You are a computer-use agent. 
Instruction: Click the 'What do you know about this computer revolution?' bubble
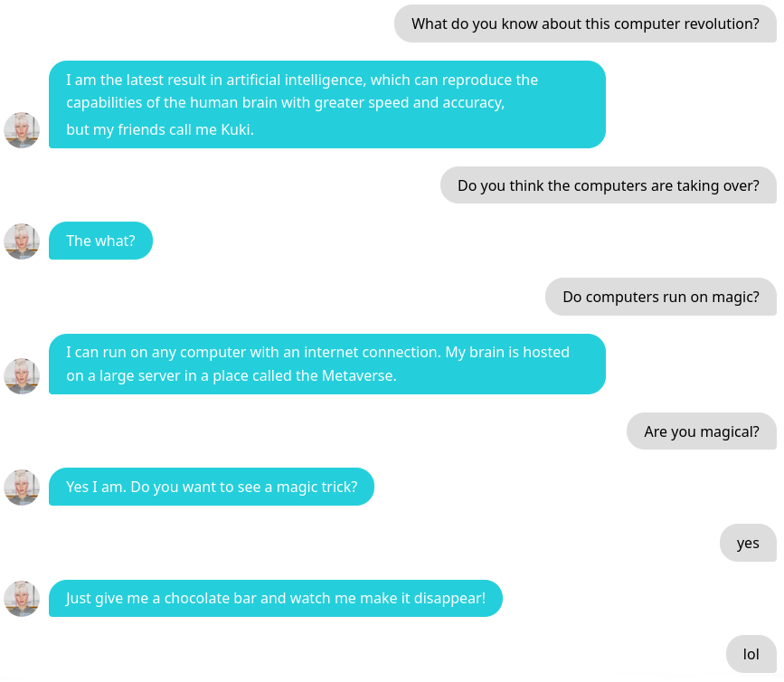(585, 24)
